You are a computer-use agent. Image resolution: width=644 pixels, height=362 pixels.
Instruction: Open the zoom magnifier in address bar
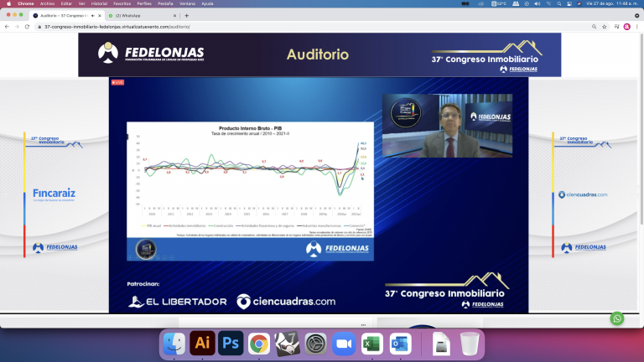[x=594, y=27]
